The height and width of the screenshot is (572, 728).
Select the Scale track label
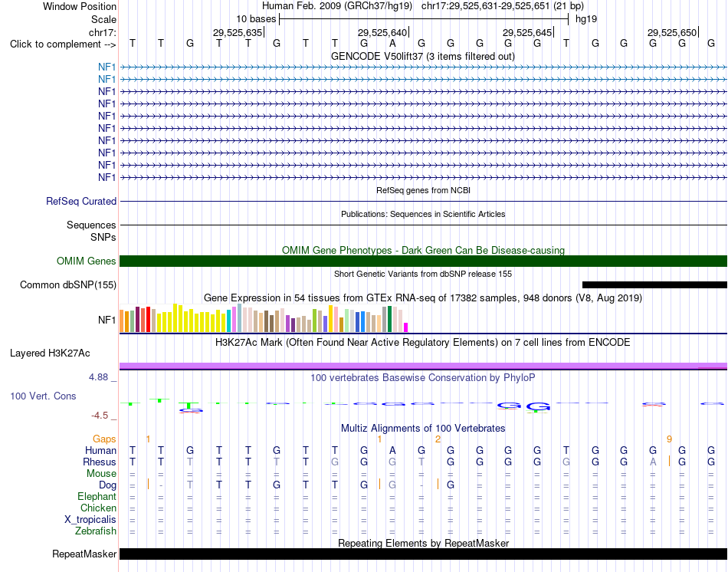click(103, 19)
